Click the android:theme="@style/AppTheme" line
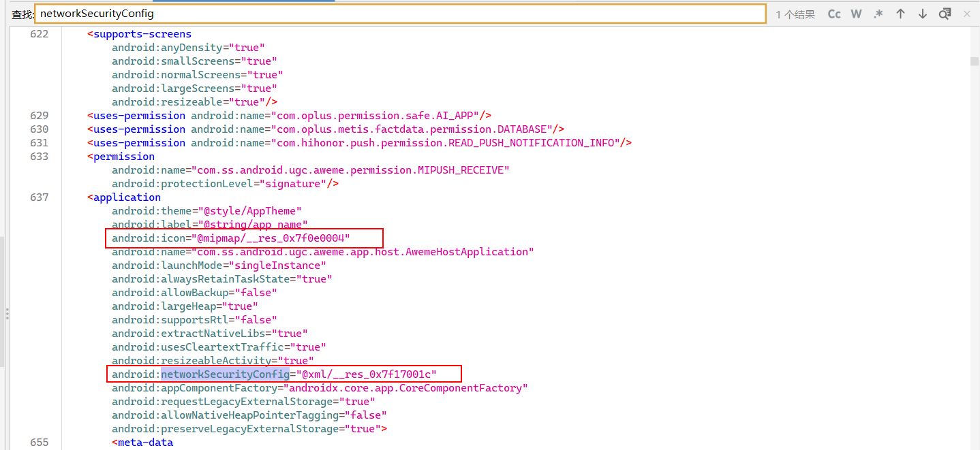The width and height of the screenshot is (980, 450). coord(207,211)
